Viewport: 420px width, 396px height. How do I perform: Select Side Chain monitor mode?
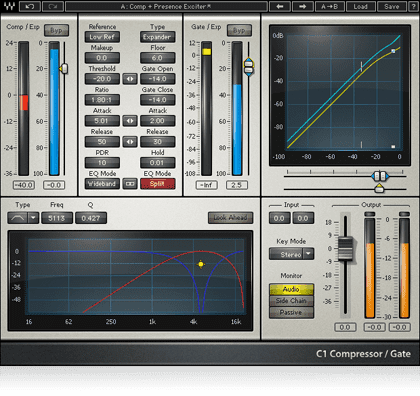pyautogui.click(x=291, y=301)
